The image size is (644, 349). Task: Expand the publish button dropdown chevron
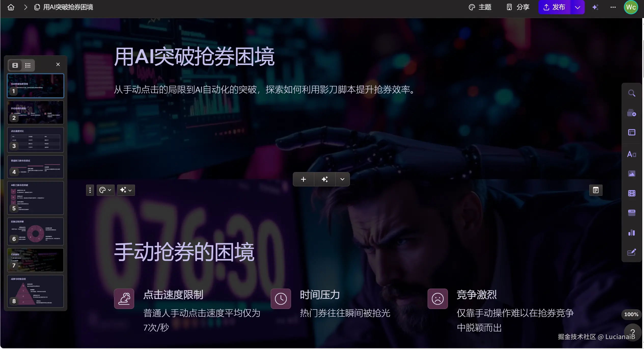(577, 7)
